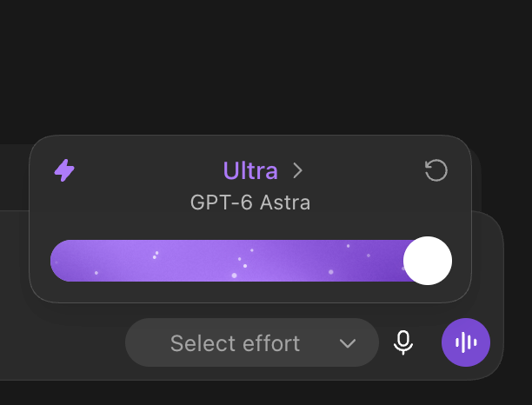The width and height of the screenshot is (532, 405).
Task: Click the GPT-6 Astra model name
Action: pos(250,202)
